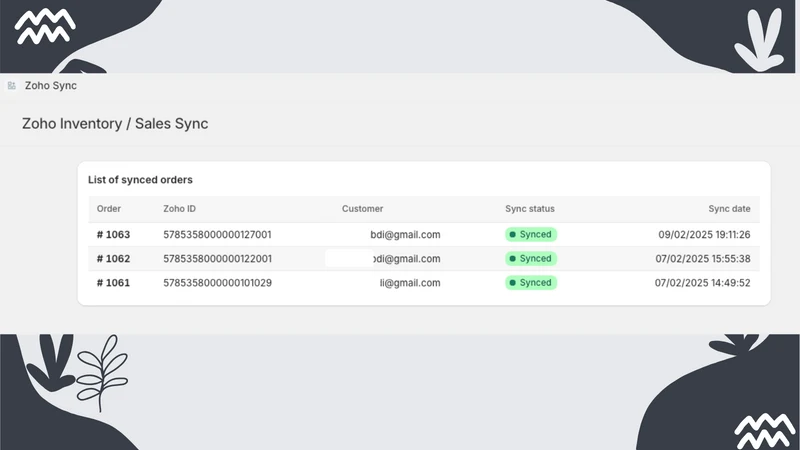Screen dimensions: 800x450
Task: Click the List of synced orders title
Action: pos(140,180)
